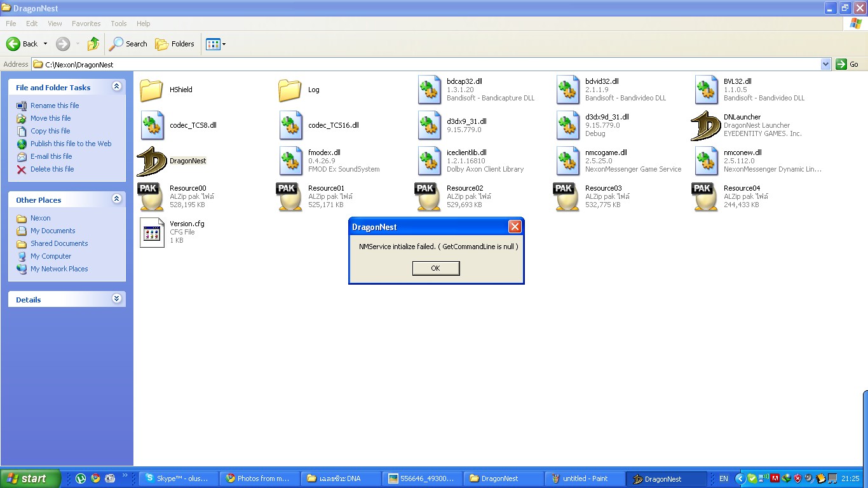Select the Resource00 PAK file icon
Screen dimensions: 868x488
(151, 196)
